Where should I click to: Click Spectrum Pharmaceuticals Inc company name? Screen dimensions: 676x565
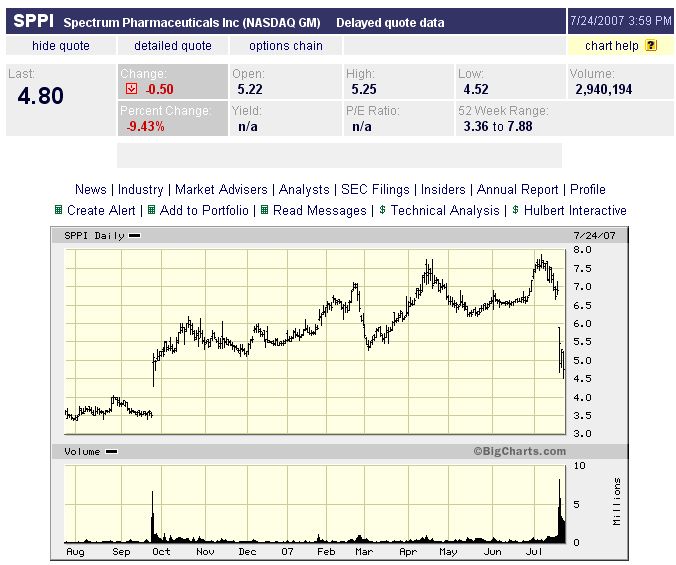pyautogui.click(x=150, y=22)
